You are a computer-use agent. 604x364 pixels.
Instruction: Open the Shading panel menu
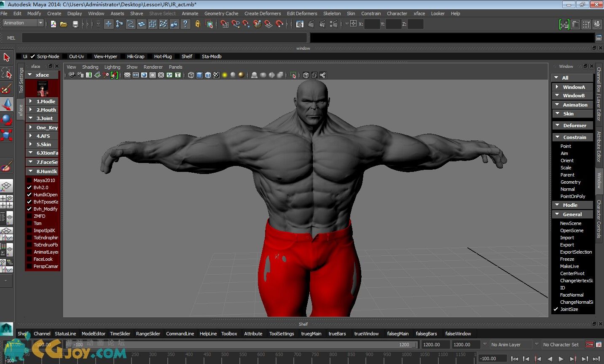90,67
